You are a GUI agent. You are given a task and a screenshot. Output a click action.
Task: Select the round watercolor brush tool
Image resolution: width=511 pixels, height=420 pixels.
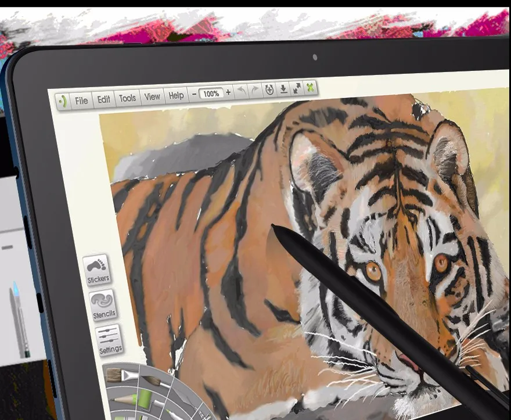[156, 382]
